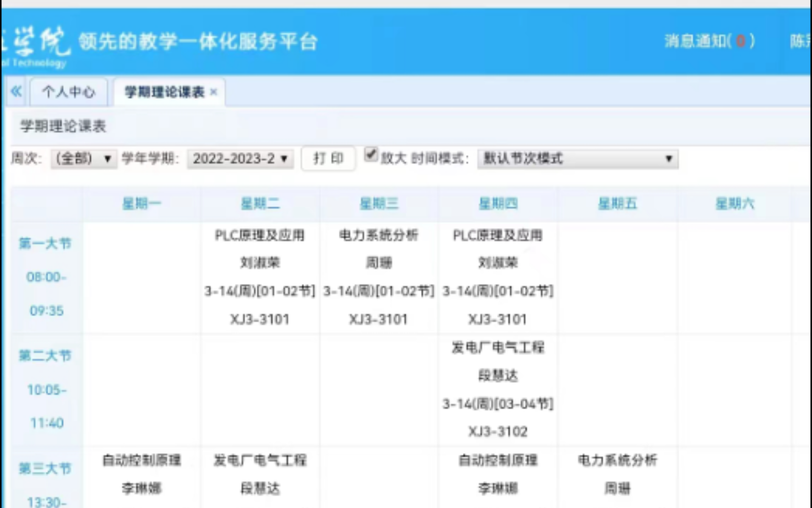812x508 pixels.
Task: Click 第三大节 row label
Action: 45,468
